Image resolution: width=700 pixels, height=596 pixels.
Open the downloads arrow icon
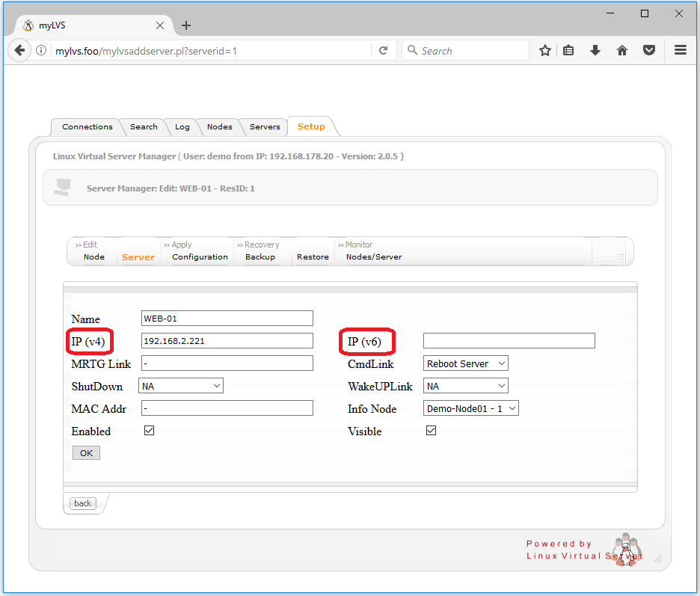click(595, 51)
